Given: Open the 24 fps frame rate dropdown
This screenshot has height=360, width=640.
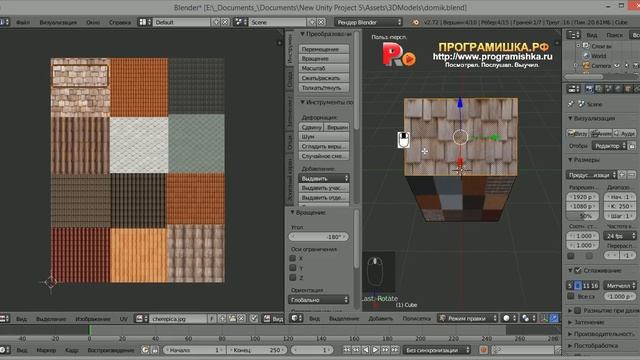Looking at the screenshot, I should (x=620, y=236).
